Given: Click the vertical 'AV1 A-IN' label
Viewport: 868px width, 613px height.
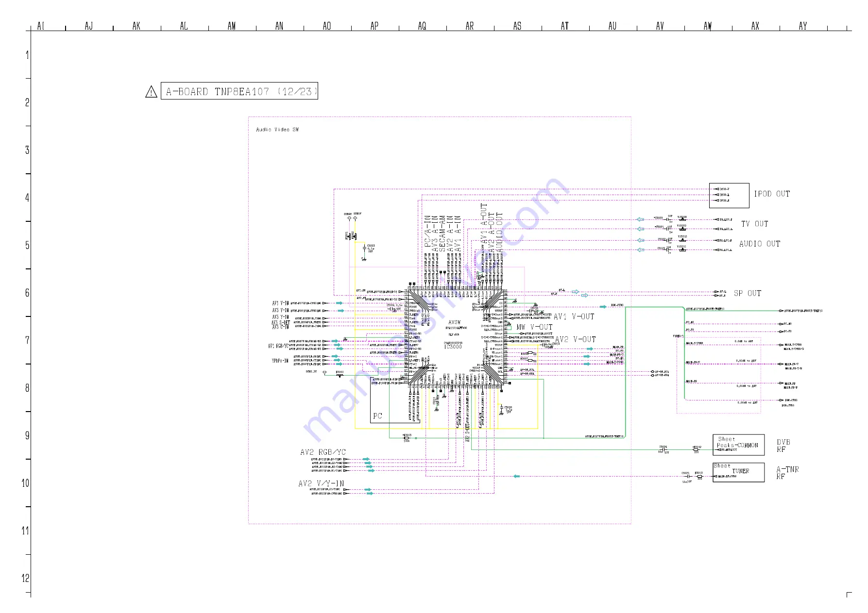Looking at the screenshot, I should tap(458, 233).
